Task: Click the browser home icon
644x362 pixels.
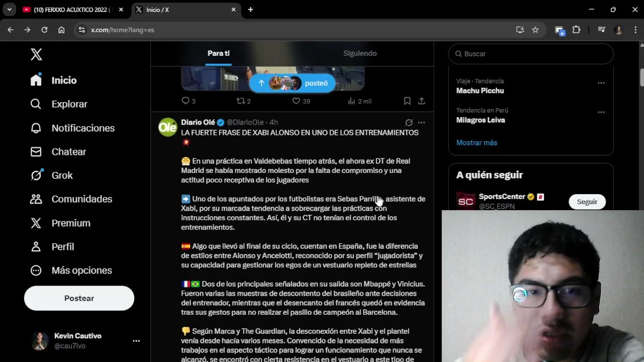Action: click(x=61, y=30)
